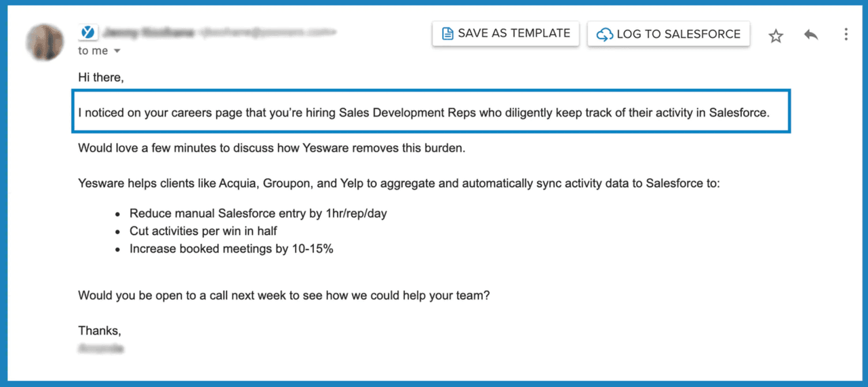Image resolution: width=868 pixels, height=387 pixels.
Task: Open the three-dot more options menu
Action: pyautogui.click(x=846, y=35)
